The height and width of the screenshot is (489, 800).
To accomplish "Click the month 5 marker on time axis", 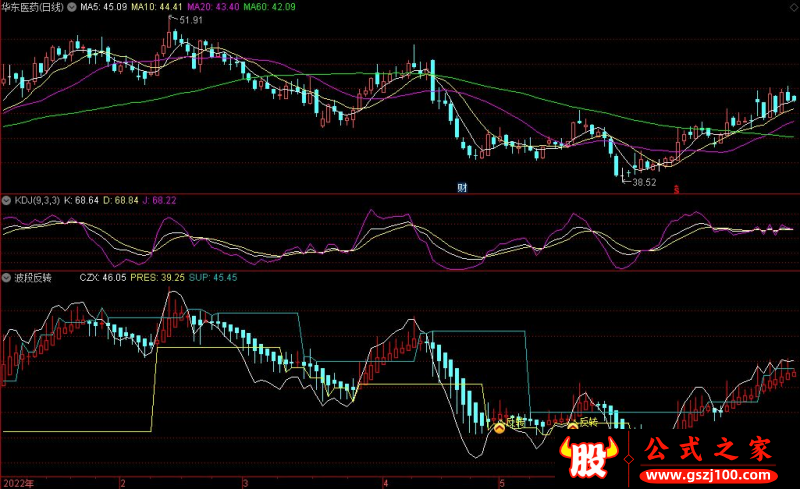I will (502, 483).
